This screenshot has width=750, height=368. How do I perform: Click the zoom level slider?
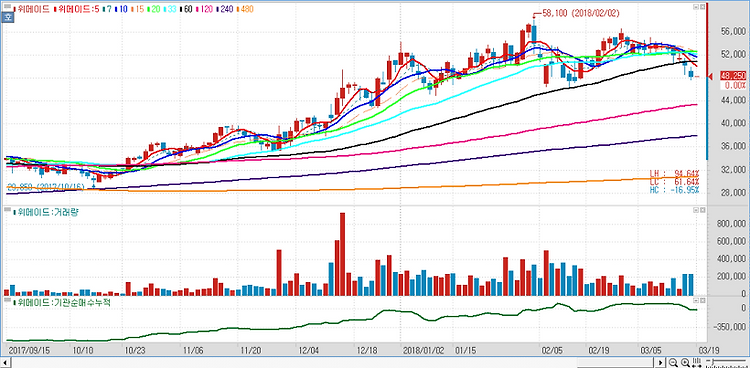(x=727, y=363)
